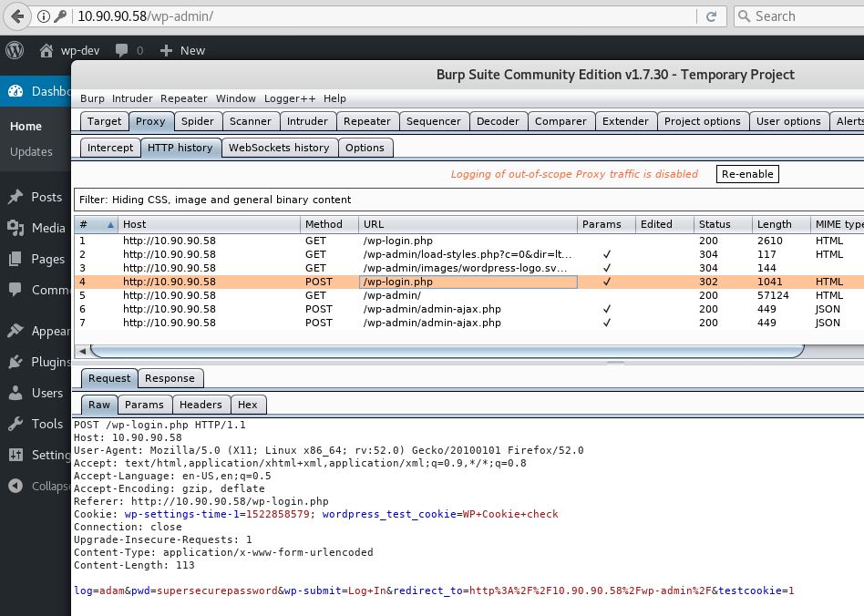Switch to the Repeater tool tab
Screen dimensions: 864x616
pyautogui.click(x=367, y=121)
